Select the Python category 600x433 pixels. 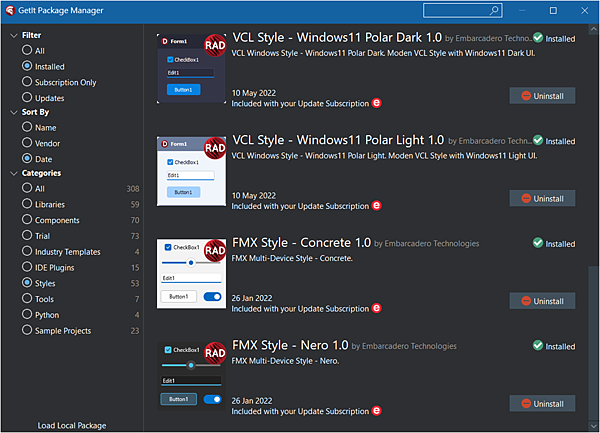point(27,314)
